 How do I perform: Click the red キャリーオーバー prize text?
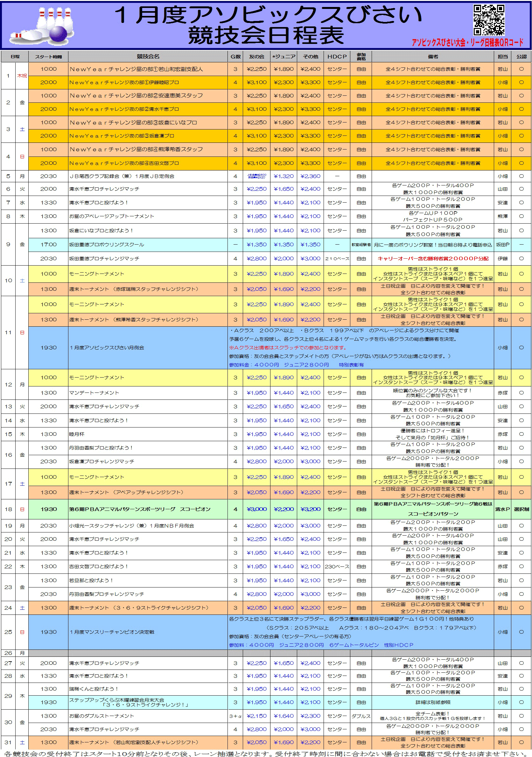(432, 259)
